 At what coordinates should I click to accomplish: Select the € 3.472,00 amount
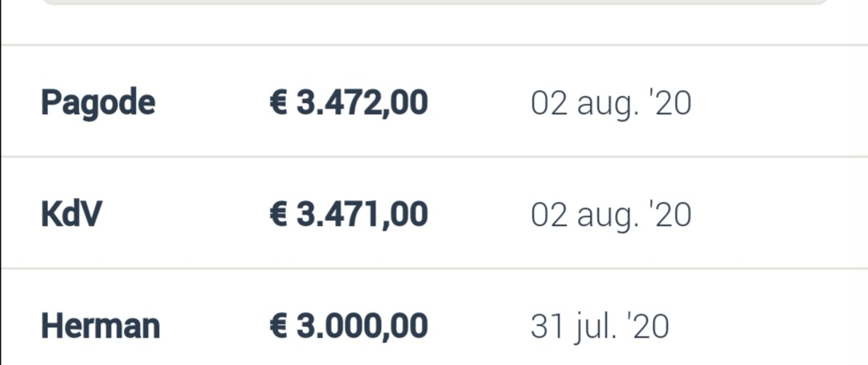pos(348,103)
